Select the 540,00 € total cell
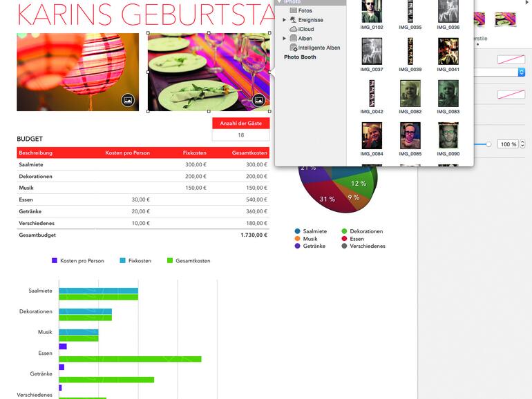This screenshot has height=399, width=532. (256, 199)
